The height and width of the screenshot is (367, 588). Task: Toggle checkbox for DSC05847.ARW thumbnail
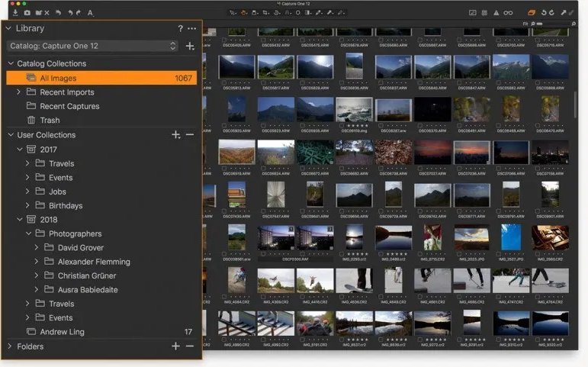(x=459, y=83)
